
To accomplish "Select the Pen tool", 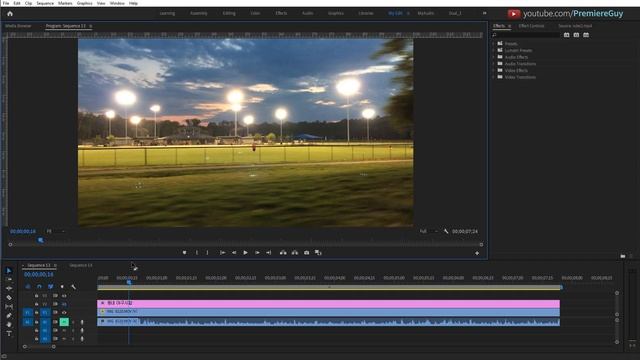I will pyautogui.click(x=9, y=316).
